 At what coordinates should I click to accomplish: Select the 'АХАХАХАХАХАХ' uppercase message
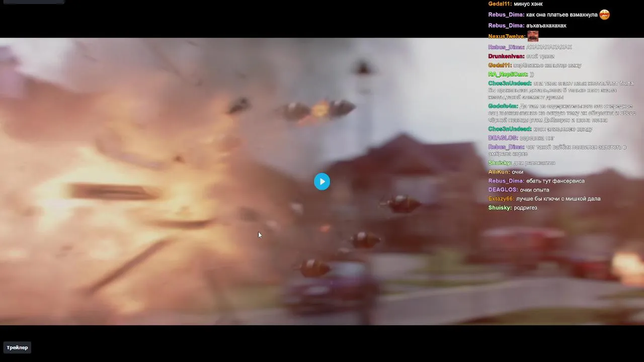click(x=549, y=47)
